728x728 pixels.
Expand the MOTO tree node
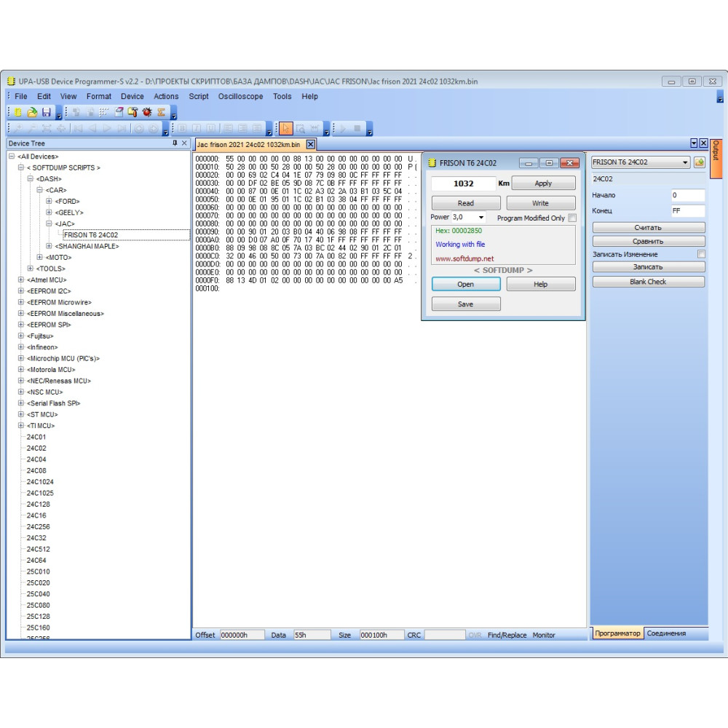[x=39, y=257]
